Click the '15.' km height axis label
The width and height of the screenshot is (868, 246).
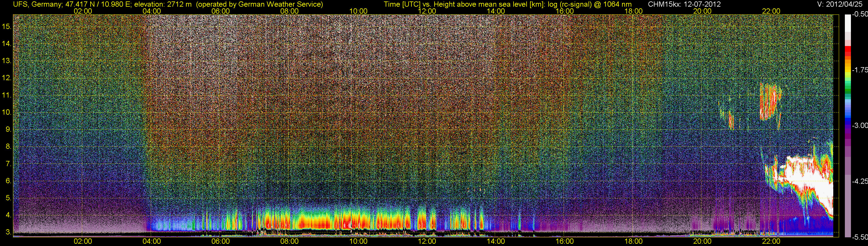tap(6, 27)
